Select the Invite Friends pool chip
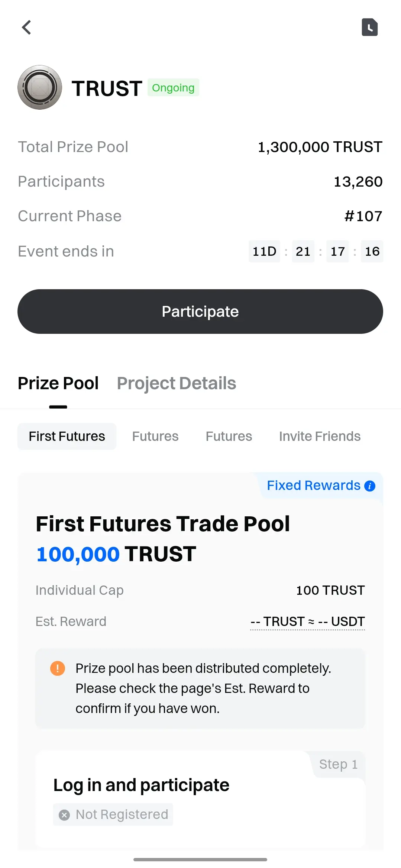Screen dimensions: 401x868 (320, 436)
